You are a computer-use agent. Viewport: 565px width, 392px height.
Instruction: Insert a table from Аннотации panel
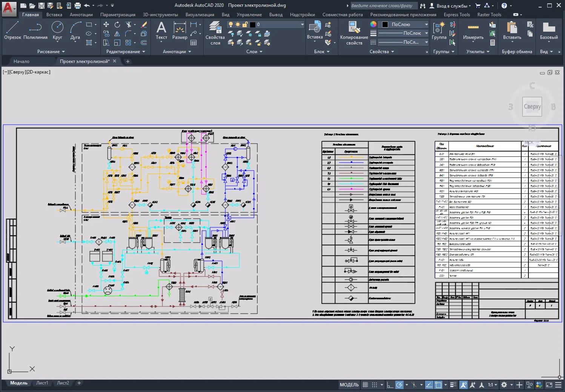tap(193, 43)
